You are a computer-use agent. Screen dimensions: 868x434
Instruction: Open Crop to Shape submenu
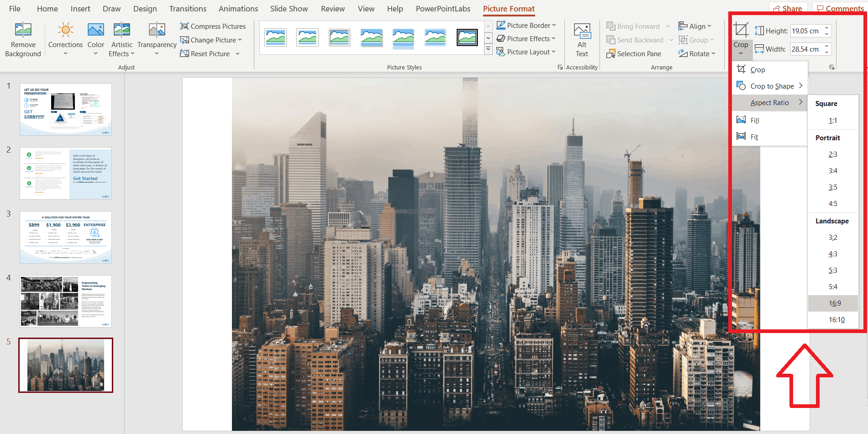pos(770,86)
